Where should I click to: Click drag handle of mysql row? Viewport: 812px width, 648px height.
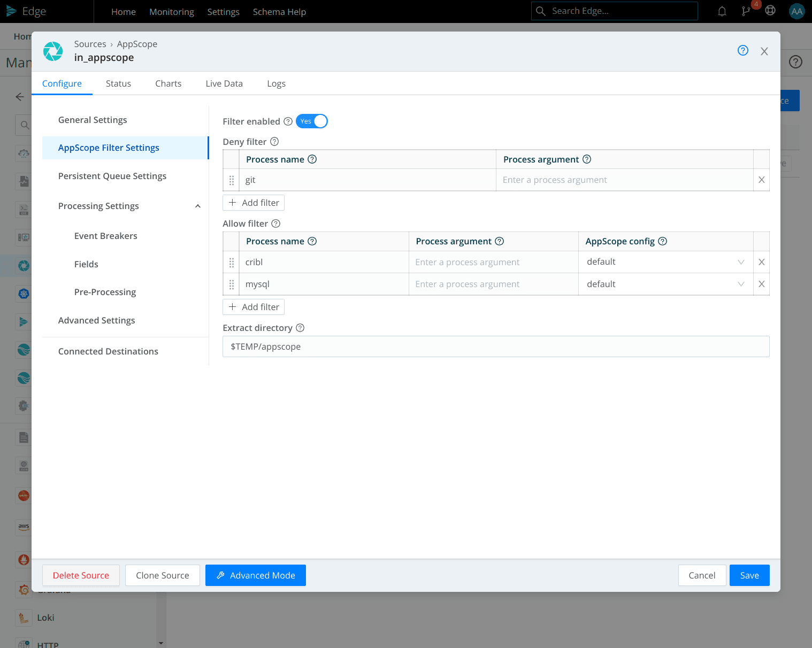tap(232, 284)
